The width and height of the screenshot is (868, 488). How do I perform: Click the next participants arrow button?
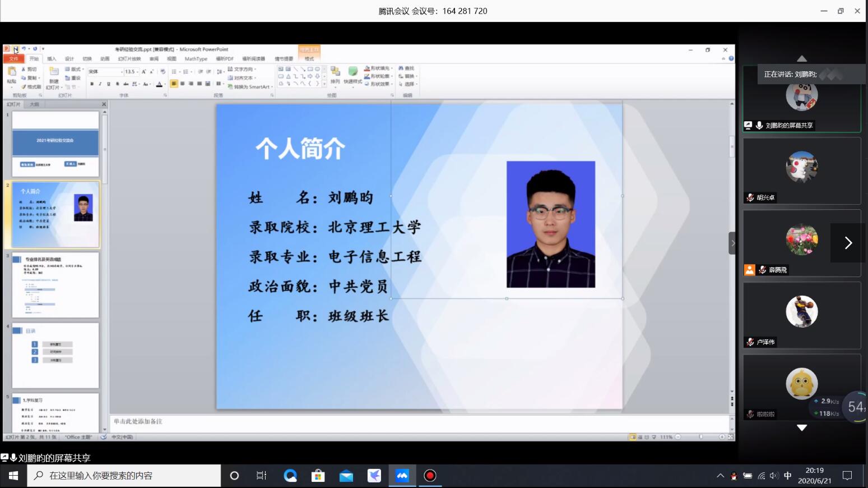coord(848,243)
